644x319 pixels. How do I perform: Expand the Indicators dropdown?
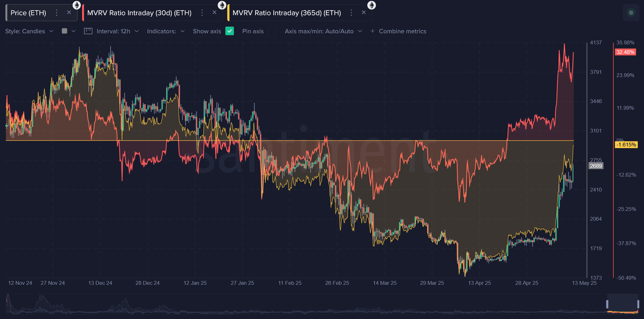click(x=165, y=31)
